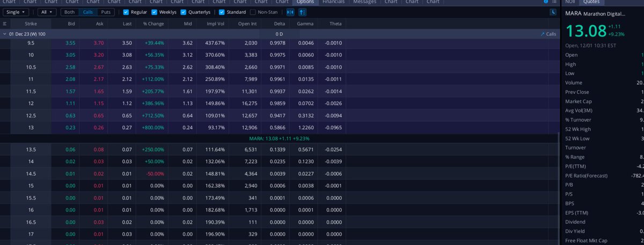Click the 16,275 open interest value
The width and height of the screenshot is (644, 245).
pyautogui.click(x=248, y=103)
